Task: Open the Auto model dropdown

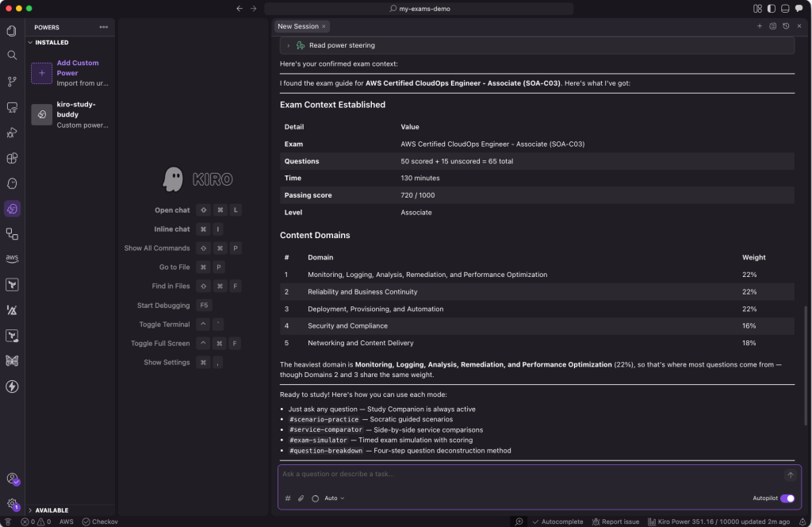Action: (334, 498)
